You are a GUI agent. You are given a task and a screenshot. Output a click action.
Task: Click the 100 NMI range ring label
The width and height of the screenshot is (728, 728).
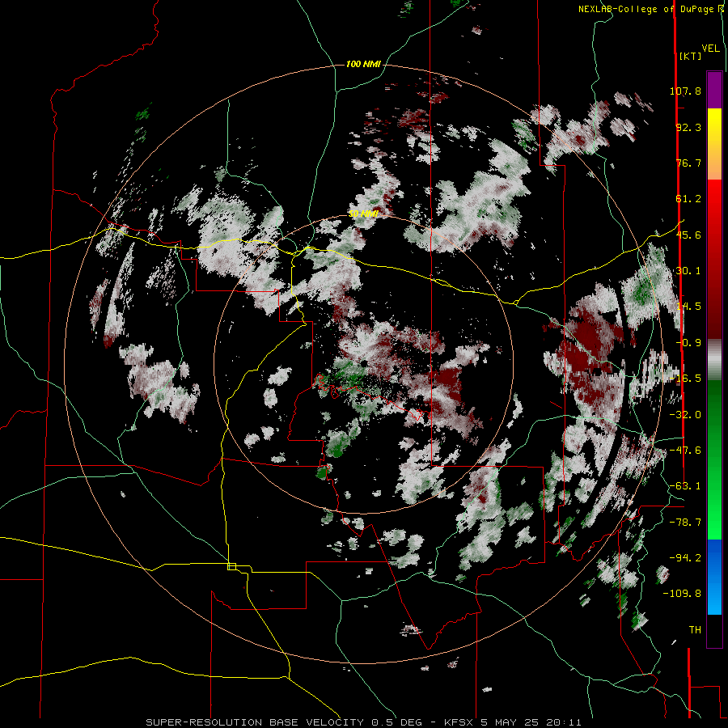coord(363,64)
